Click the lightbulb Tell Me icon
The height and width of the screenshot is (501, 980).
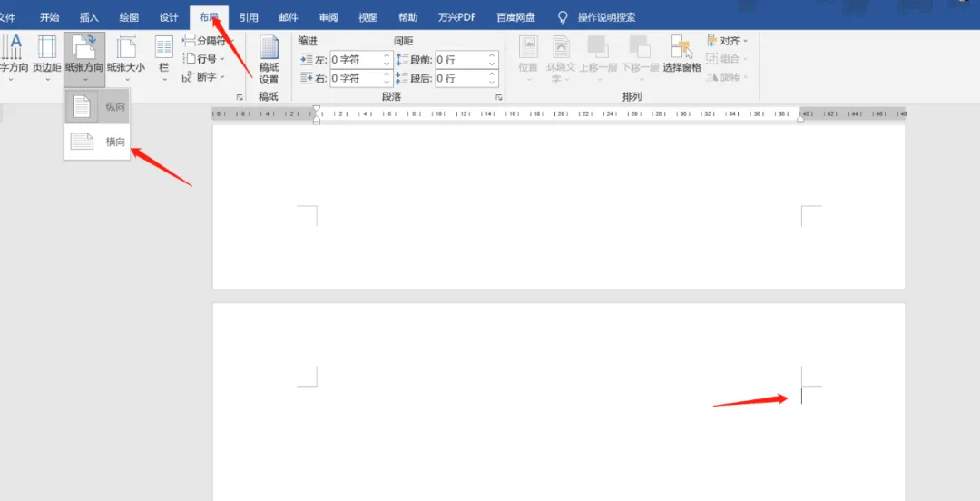pyautogui.click(x=563, y=17)
